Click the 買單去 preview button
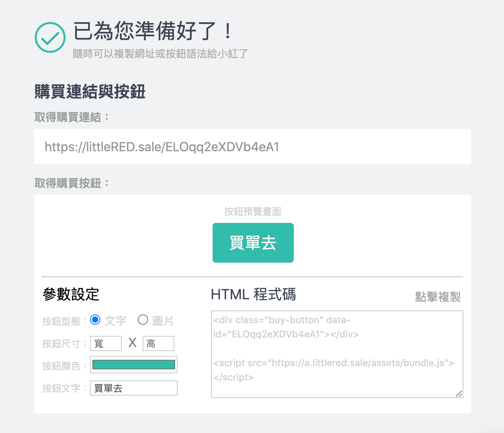The width and height of the screenshot is (504, 433). (x=253, y=243)
